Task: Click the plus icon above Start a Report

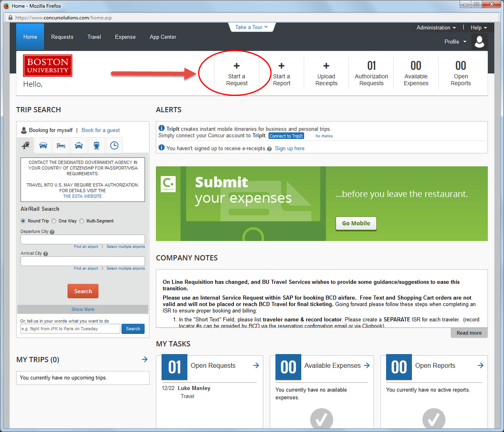Action: tap(281, 66)
